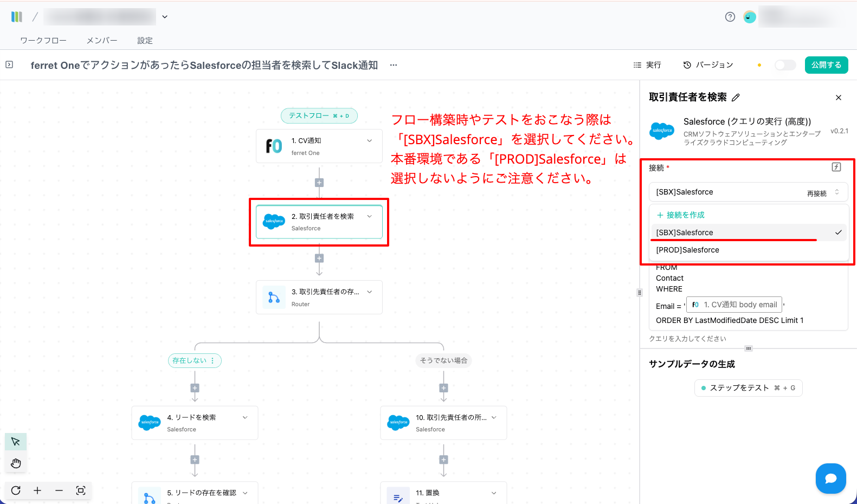Click the ferret One icon in step 1
The width and height of the screenshot is (857, 504).
coord(274,146)
